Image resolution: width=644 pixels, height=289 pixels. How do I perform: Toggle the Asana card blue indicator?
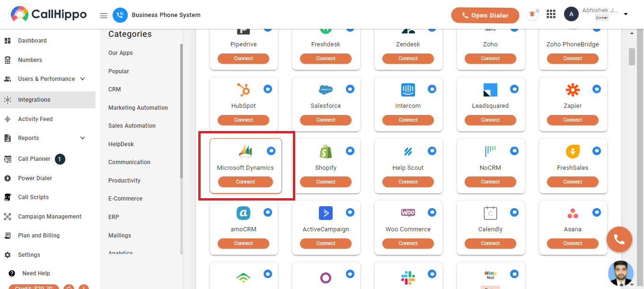click(x=597, y=212)
